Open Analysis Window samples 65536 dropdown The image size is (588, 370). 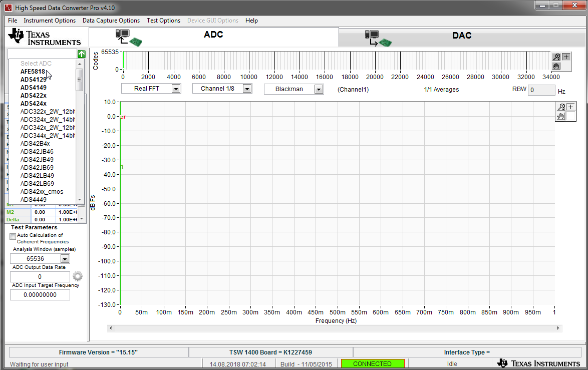[x=65, y=259]
